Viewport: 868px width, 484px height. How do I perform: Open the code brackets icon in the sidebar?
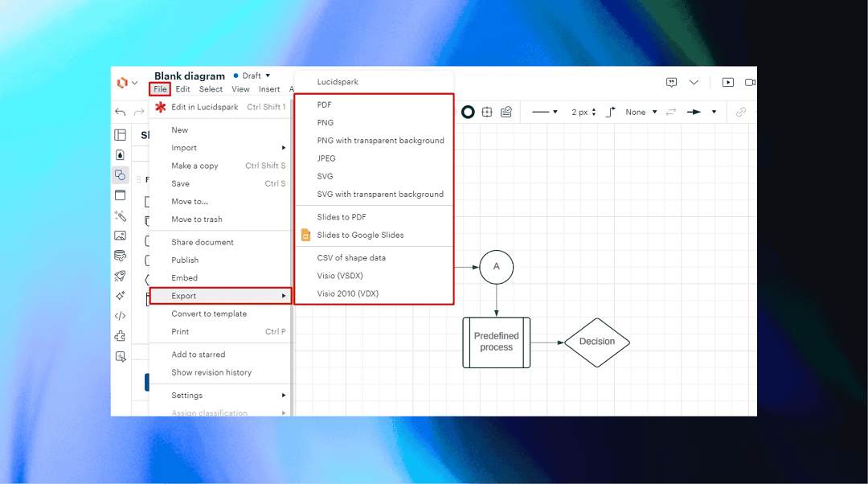(120, 316)
